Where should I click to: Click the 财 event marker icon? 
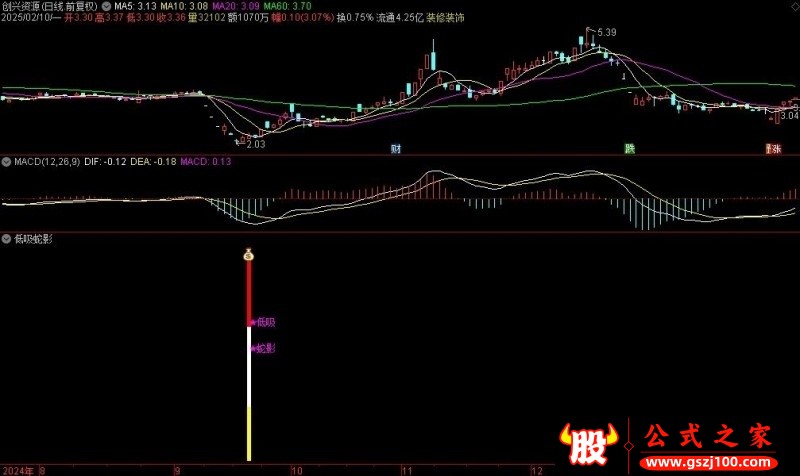pyautogui.click(x=396, y=148)
